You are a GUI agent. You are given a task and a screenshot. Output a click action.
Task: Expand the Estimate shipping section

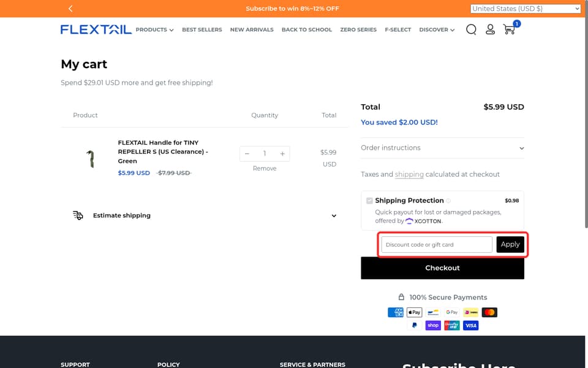205,215
